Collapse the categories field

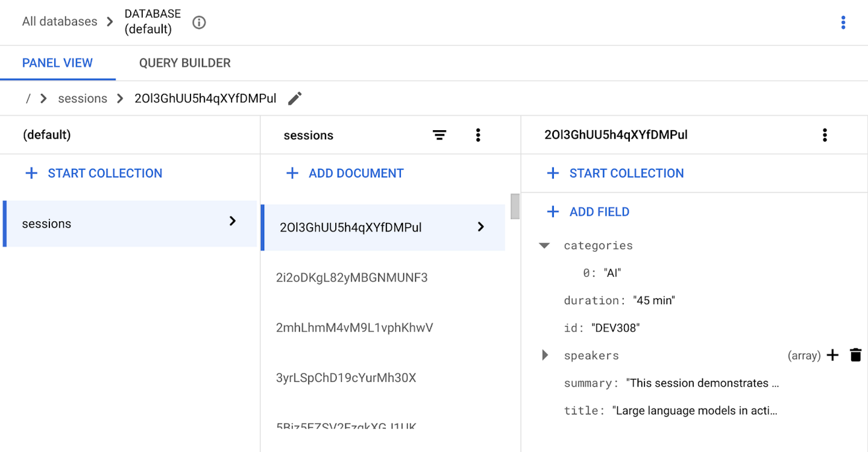pyautogui.click(x=544, y=245)
